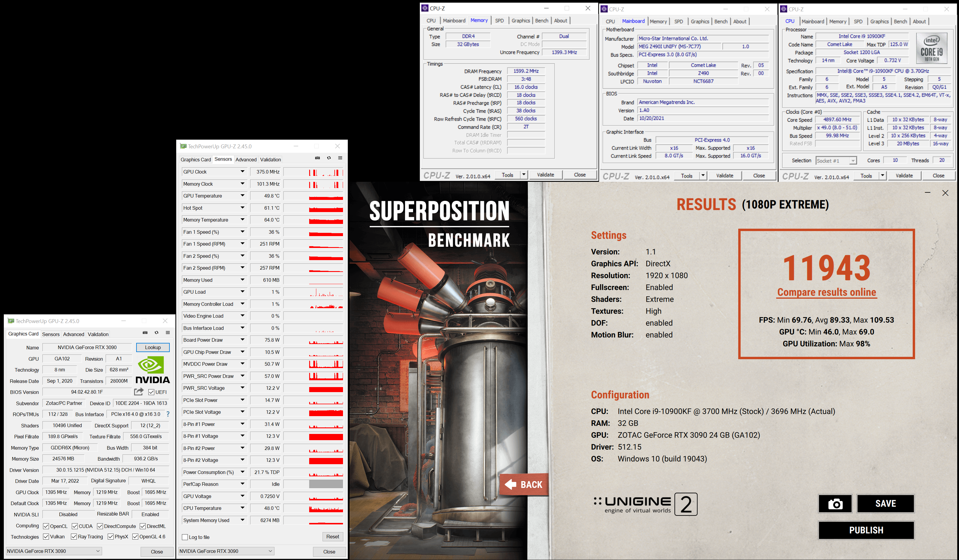Screen dimensions: 959x560
Task: Click the Intel Core i9 logo in CPU-Z
Action: coord(932,48)
